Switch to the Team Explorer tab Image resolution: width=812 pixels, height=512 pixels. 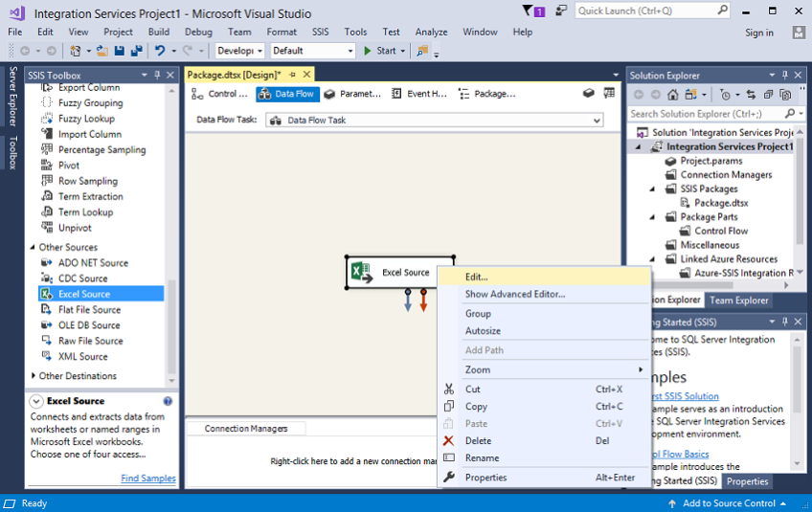[739, 301]
